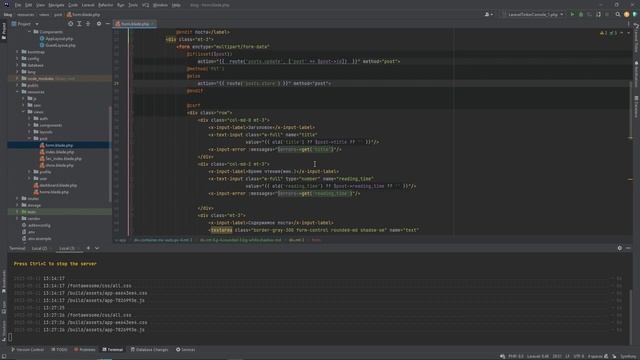This screenshot has width=640, height=360.
Task: Open the Database tool window on the right stripe
Action: pos(636,106)
